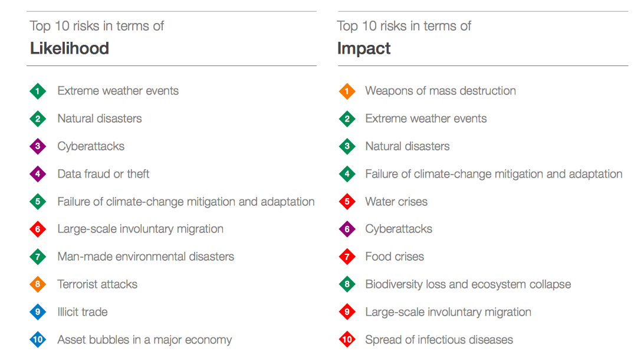This screenshot has width=644, height=364.
Task: Click the green diamond icon numbered 1 under Likelihood
Action: pyautogui.click(x=38, y=91)
